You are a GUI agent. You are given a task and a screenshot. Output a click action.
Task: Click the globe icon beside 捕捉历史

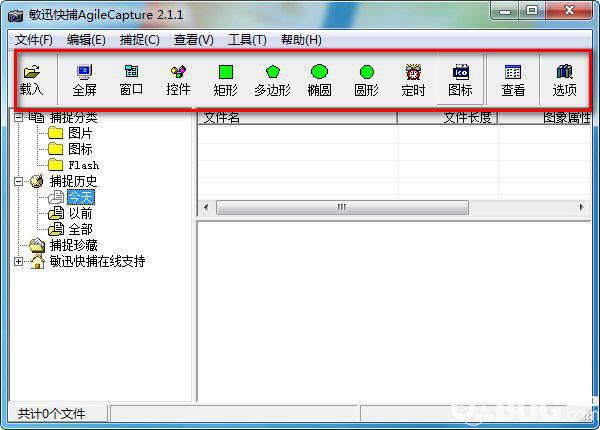pyautogui.click(x=37, y=181)
